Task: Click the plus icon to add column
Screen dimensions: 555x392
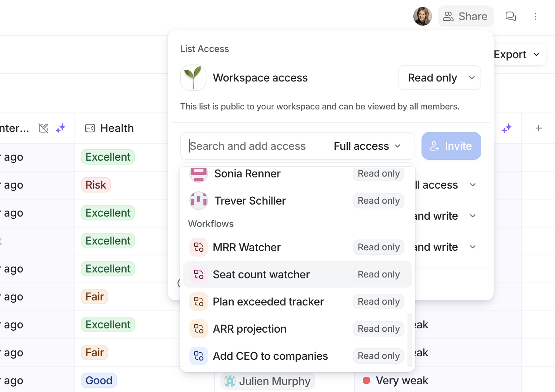Action: click(x=538, y=128)
